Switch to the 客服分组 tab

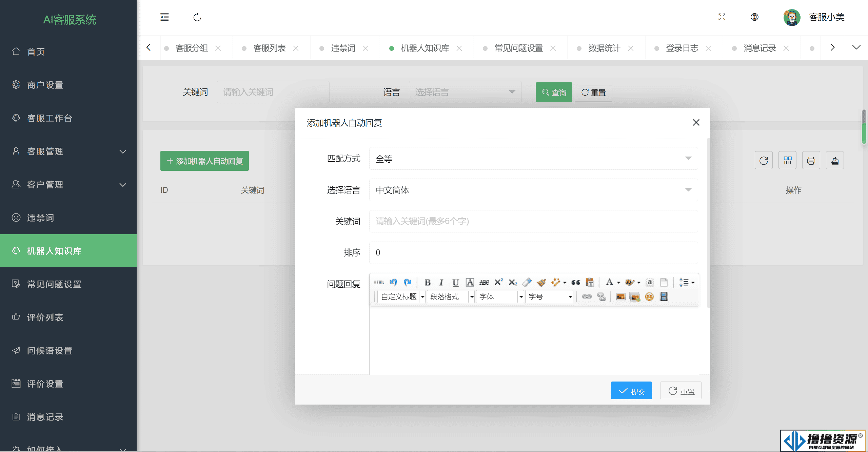click(192, 48)
